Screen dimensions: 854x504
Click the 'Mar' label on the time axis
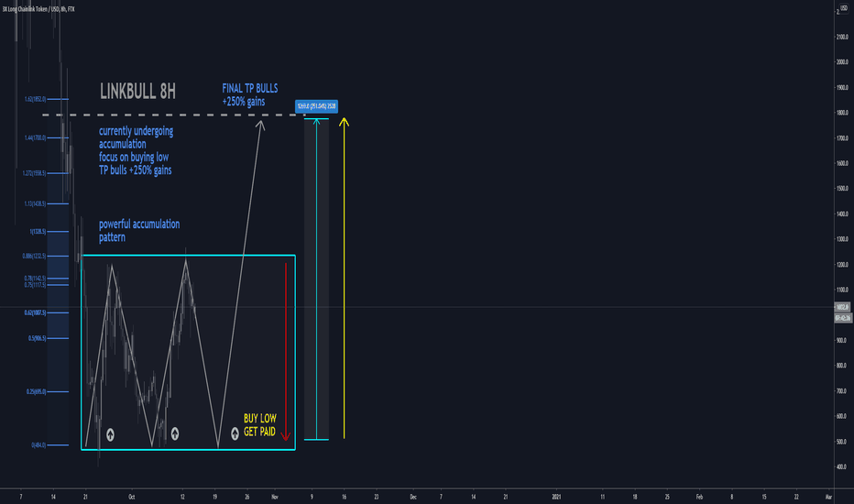coord(828,497)
